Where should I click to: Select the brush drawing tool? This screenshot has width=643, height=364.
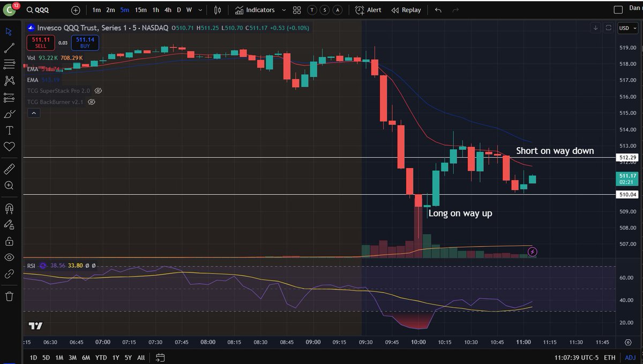[x=9, y=114]
